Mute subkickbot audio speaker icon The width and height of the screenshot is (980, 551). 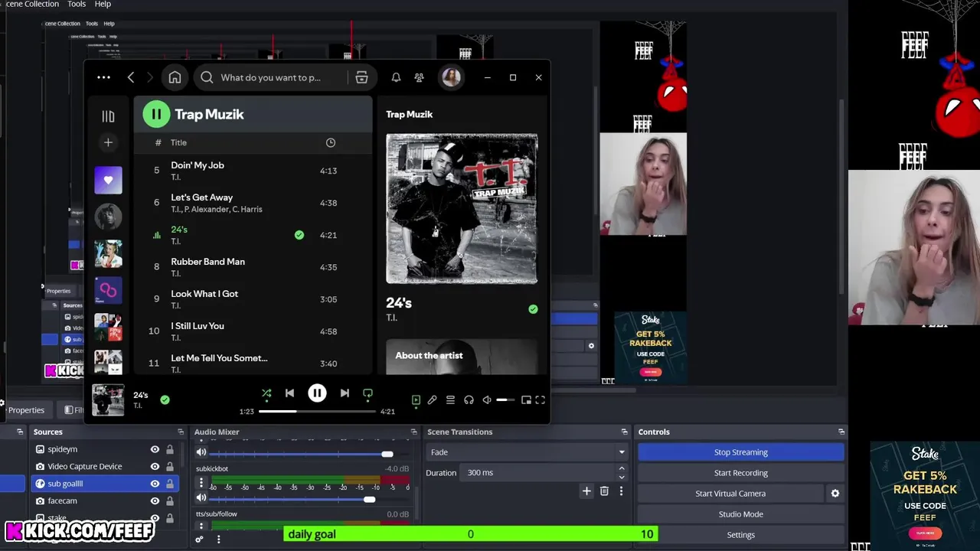point(201,498)
